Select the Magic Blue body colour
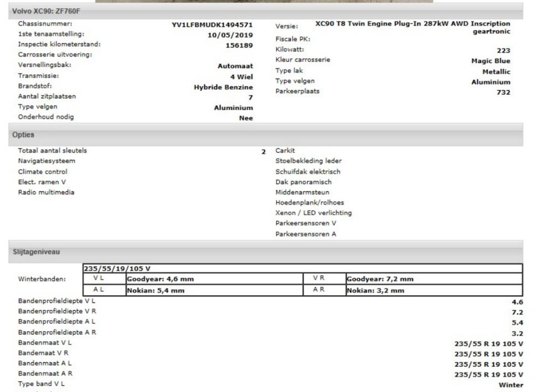This screenshot has width=540, height=392. [491, 61]
